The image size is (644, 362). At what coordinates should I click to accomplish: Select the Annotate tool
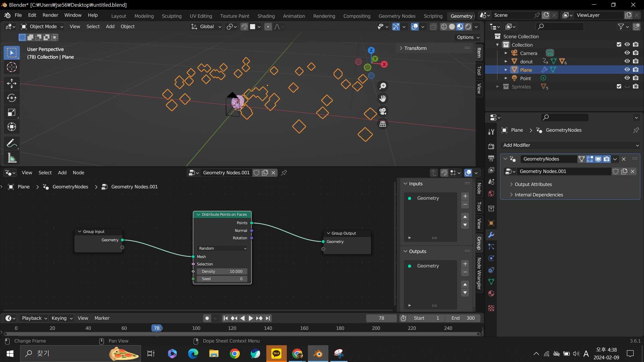click(x=12, y=143)
